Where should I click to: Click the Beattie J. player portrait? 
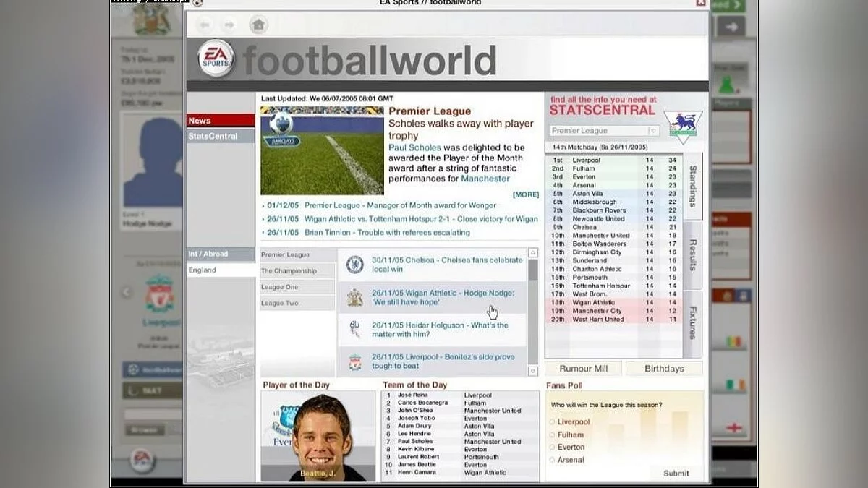pyautogui.click(x=318, y=436)
